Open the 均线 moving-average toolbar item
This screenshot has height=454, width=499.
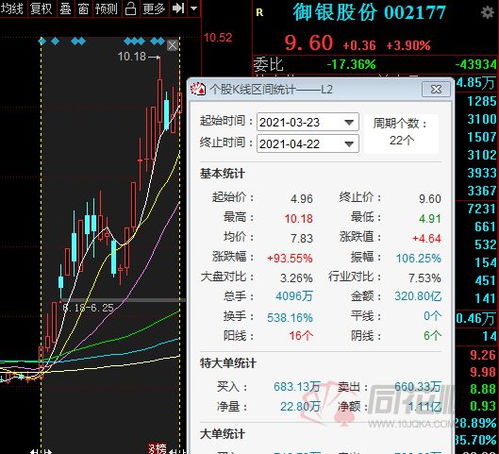[x=12, y=8]
